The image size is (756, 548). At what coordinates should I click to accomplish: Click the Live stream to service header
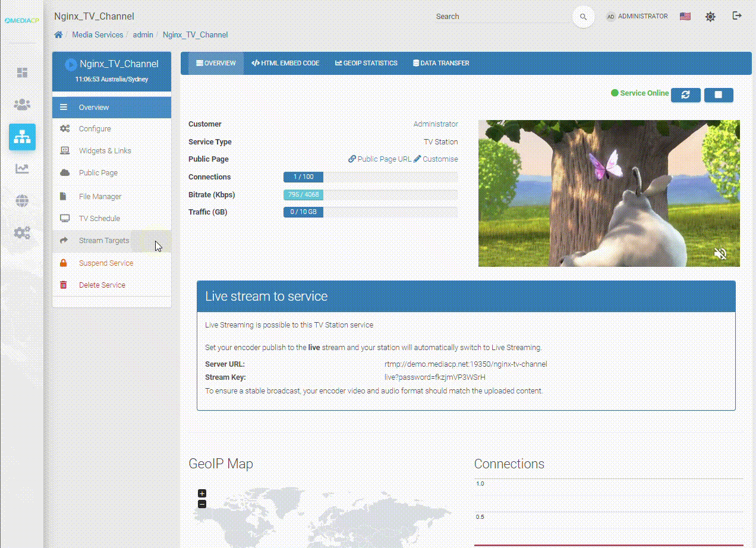466,297
